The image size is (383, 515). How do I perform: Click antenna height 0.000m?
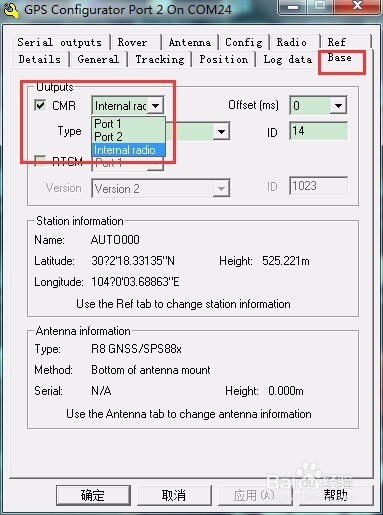pyautogui.click(x=286, y=391)
